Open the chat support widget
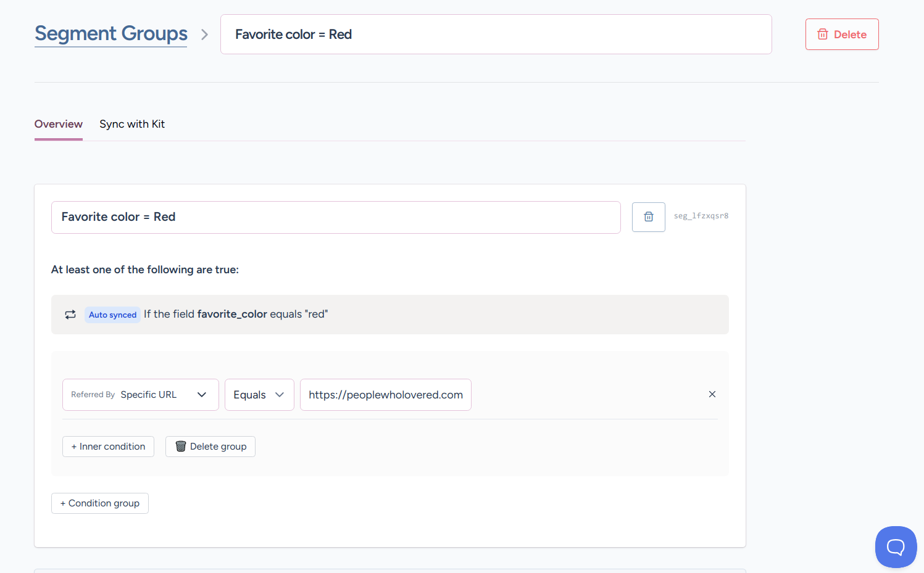Viewport: 924px width, 573px height. coord(895,546)
